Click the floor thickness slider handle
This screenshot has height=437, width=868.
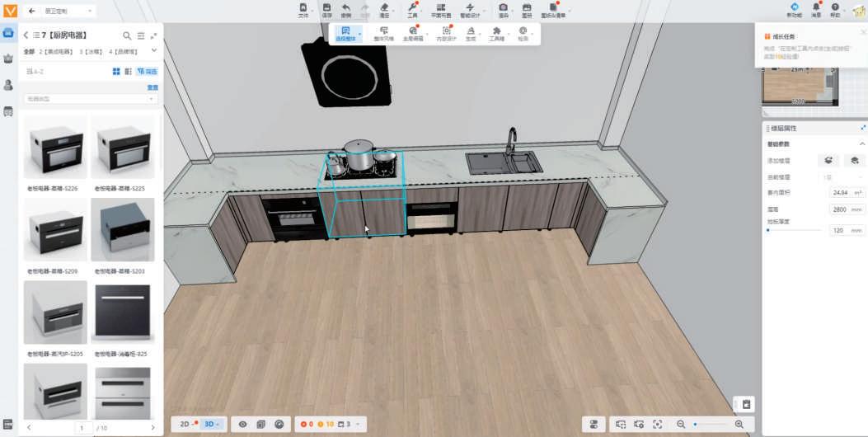point(767,230)
